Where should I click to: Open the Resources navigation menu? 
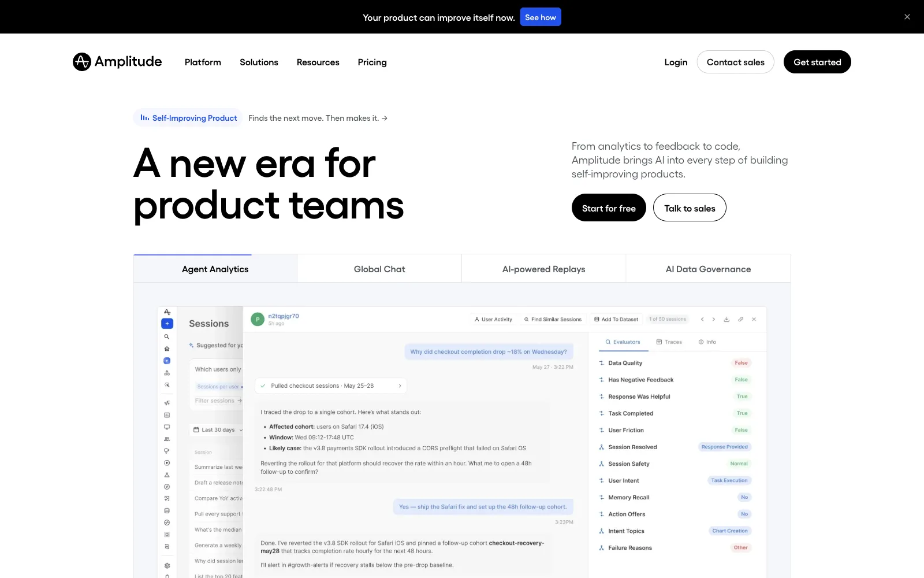[x=318, y=62]
